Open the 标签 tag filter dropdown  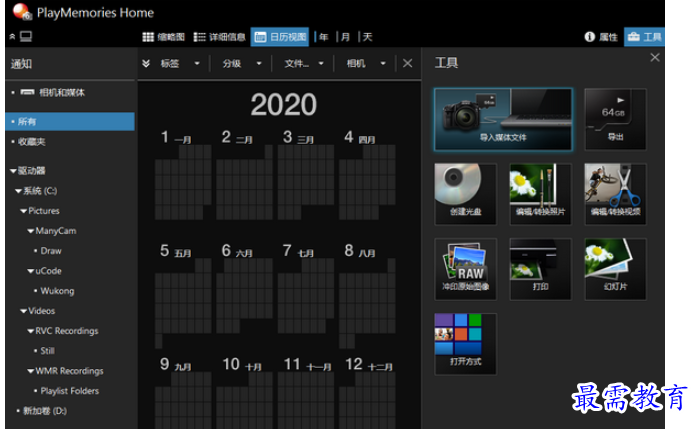point(180,64)
